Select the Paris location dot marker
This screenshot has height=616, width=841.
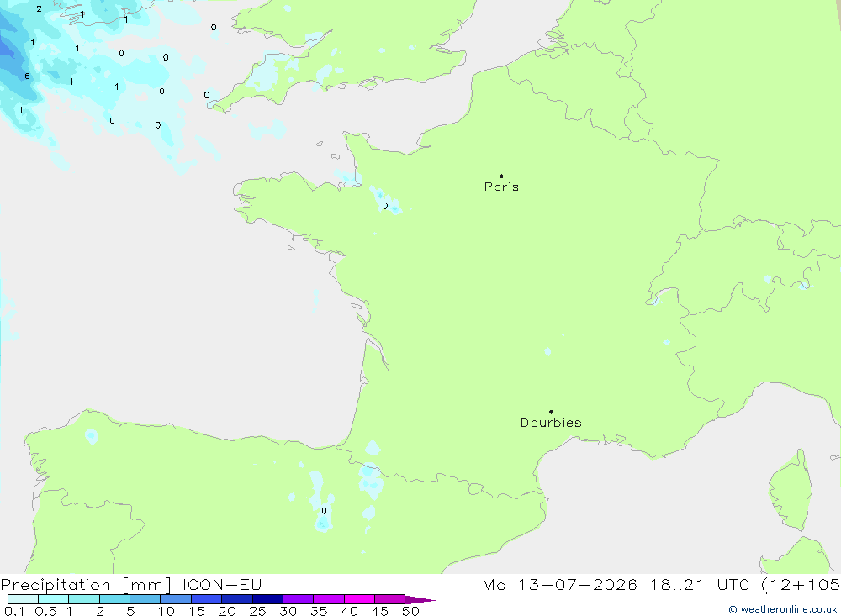click(x=501, y=176)
